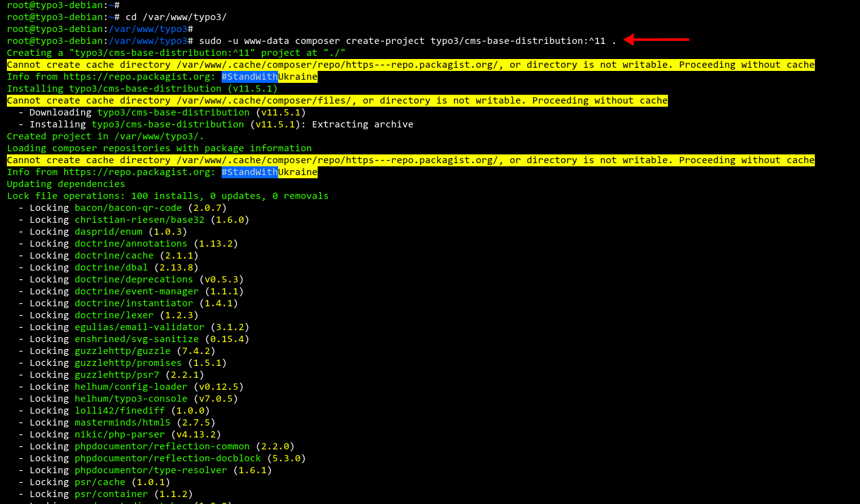
Task: Click version '(5.3.0)' of reflection-docblock
Action: pos(286,458)
